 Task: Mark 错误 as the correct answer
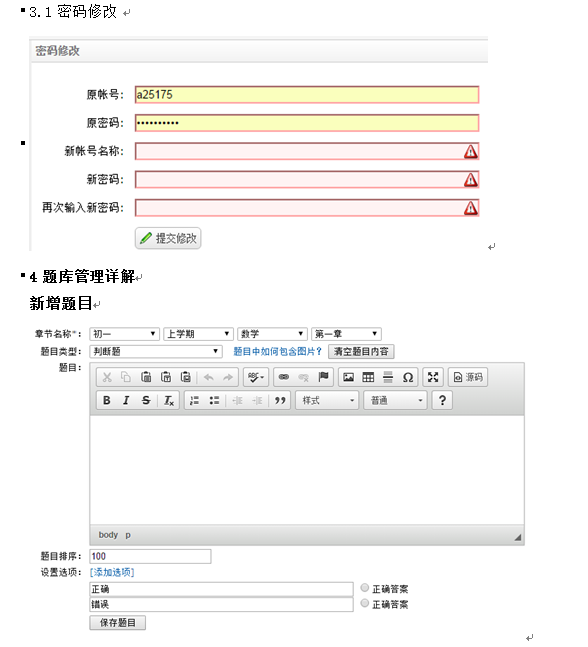pyautogui.click(x=364, y=603)
